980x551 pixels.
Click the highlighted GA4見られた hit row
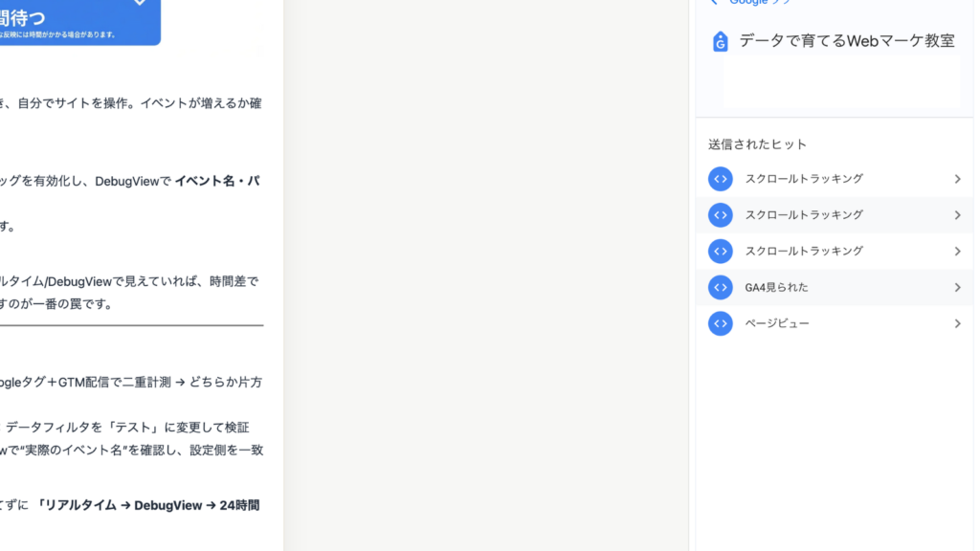[833, 287]
